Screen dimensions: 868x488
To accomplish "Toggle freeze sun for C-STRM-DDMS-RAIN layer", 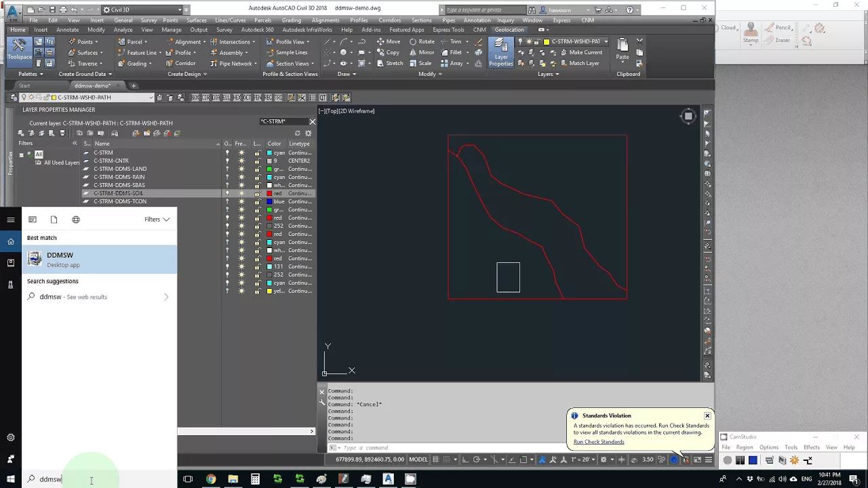I will pos(241,177).
